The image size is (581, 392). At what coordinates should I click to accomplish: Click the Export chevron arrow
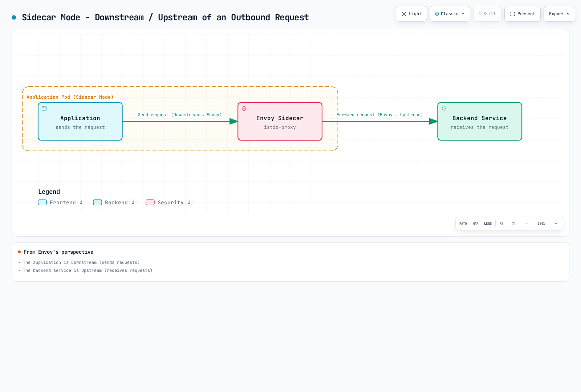point(568,14)
